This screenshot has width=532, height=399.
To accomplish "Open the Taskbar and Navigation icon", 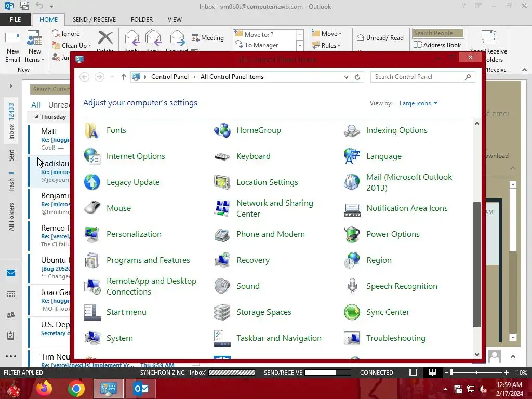I will point(222,338).
